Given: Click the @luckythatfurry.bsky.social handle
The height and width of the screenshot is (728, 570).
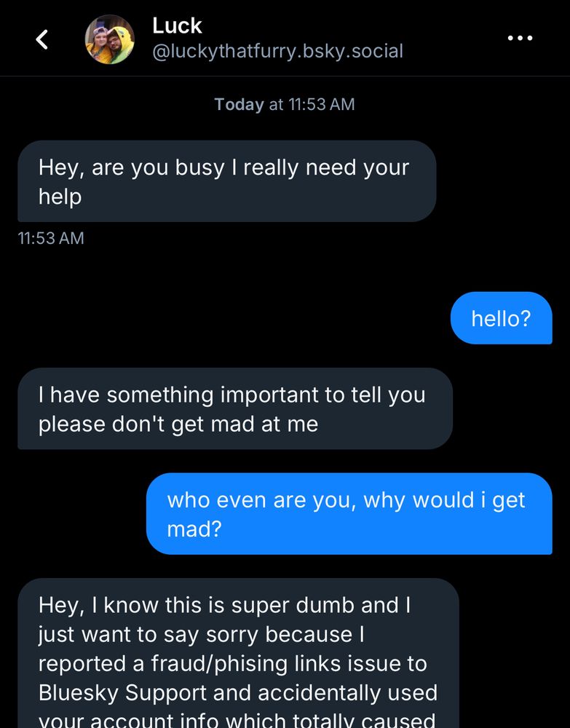Looking at the screenshot, I should [277, 52].
